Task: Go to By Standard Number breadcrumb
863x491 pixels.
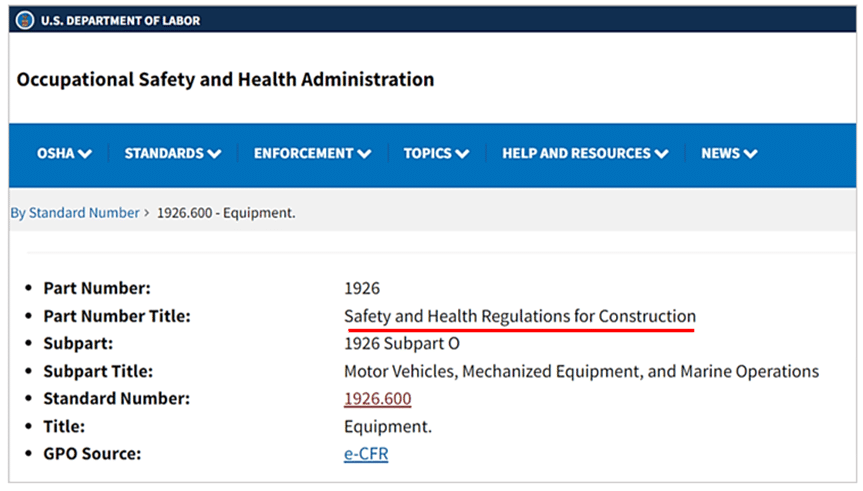Action: pyautogui.click(x=75, y=213)
